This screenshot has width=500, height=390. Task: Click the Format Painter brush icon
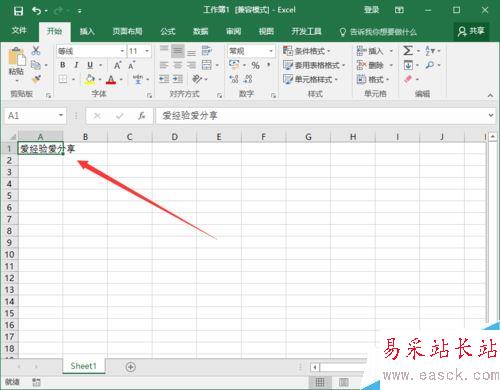(36, 79)
